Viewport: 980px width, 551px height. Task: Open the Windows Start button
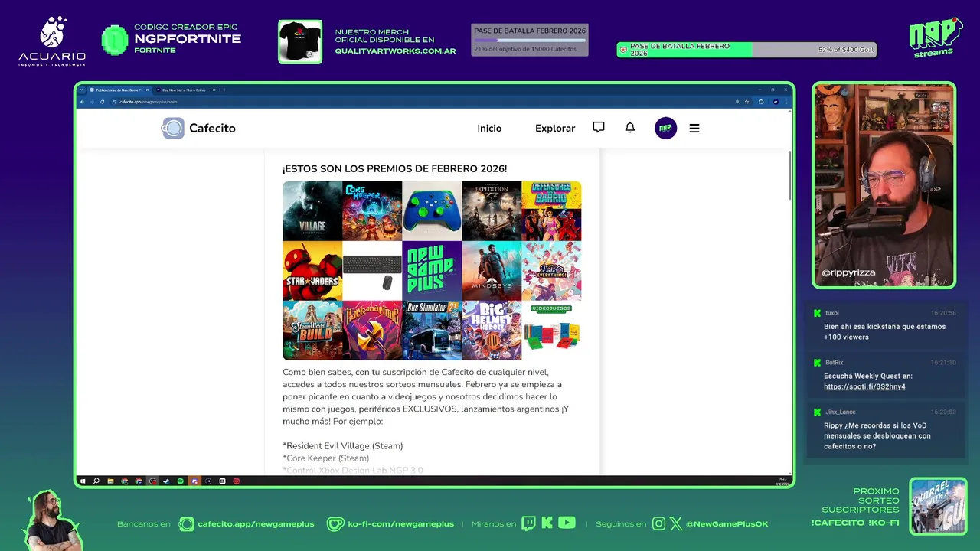(83, 481)
